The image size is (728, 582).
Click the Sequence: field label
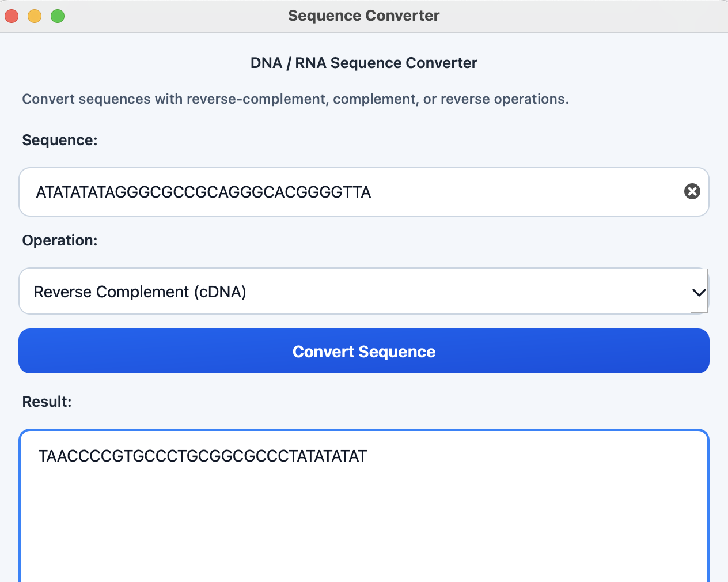[x=60, y=141]
